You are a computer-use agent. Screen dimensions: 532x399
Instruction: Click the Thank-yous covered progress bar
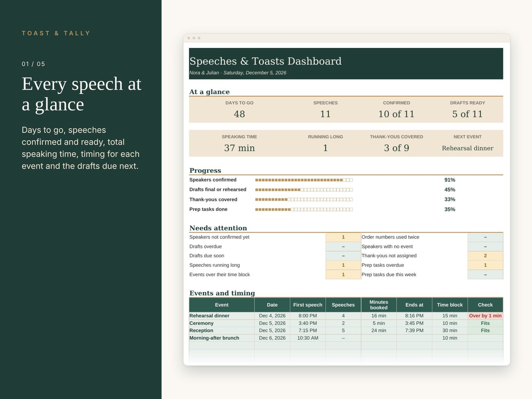click(x=304, y=199)
